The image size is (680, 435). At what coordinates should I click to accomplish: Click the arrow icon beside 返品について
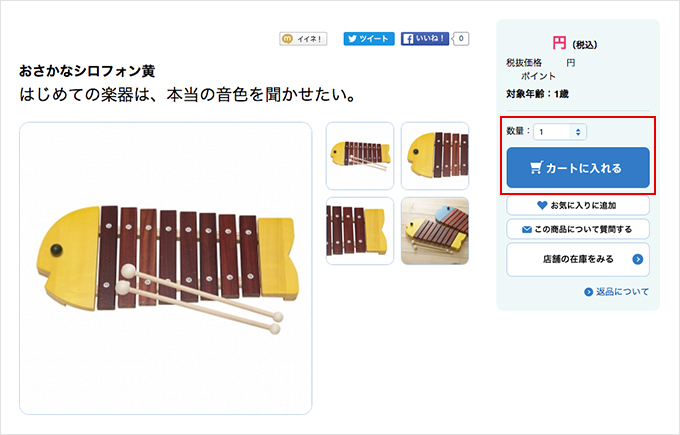[588, 292]
